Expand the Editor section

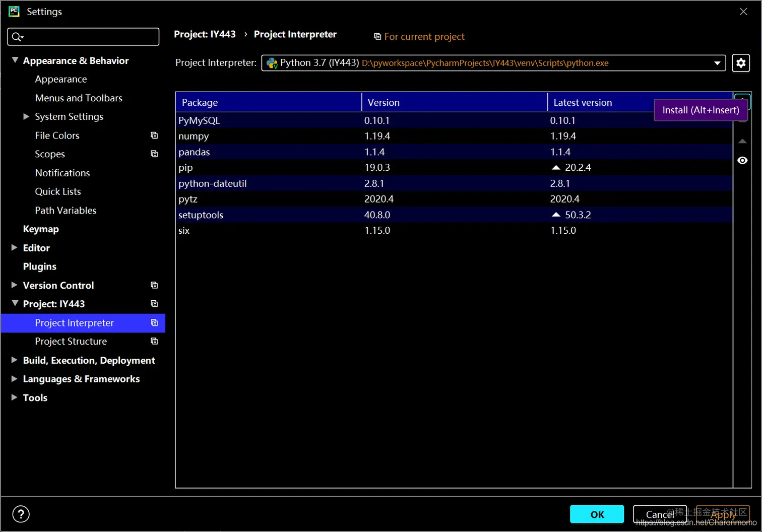[14, 247]
